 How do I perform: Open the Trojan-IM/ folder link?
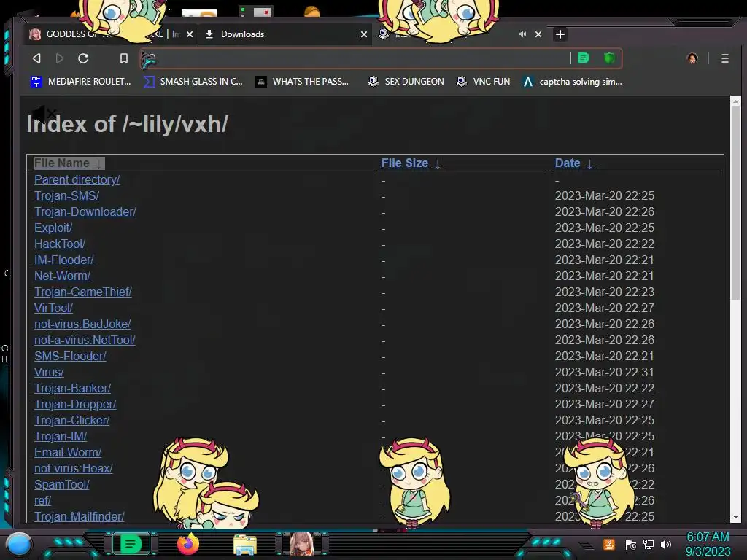[61, 436]
